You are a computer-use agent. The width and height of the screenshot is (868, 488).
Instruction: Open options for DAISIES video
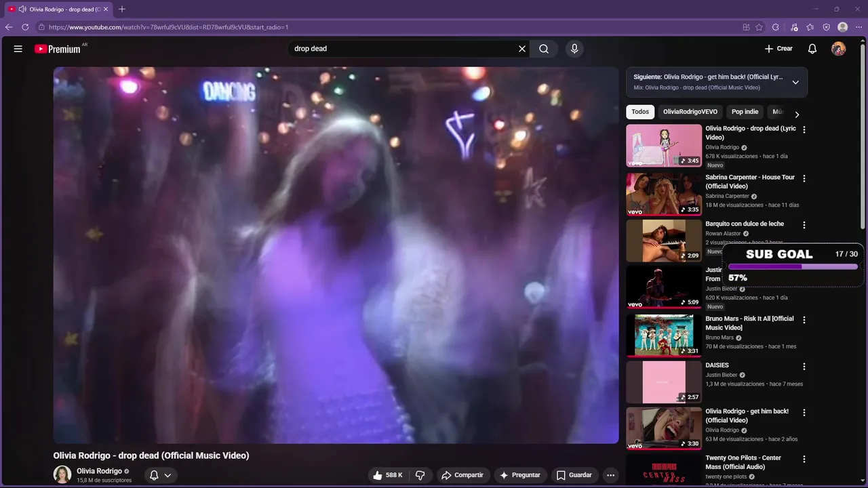click(x=804, y=367)
